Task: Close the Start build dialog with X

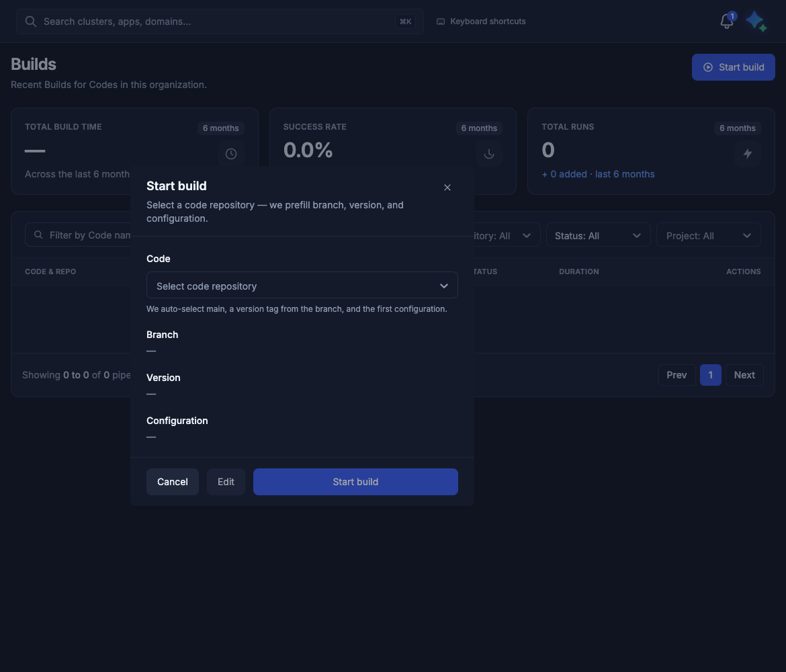Action: 447,187
